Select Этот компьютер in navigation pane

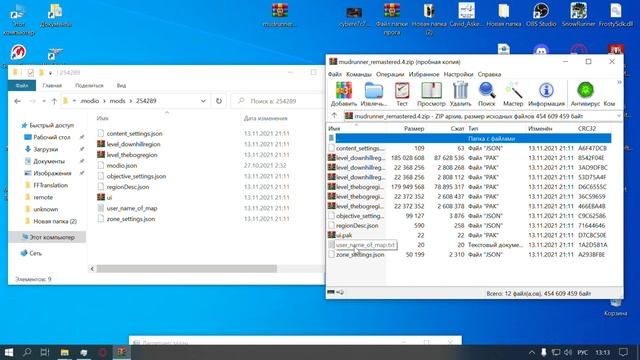[52, 237]
